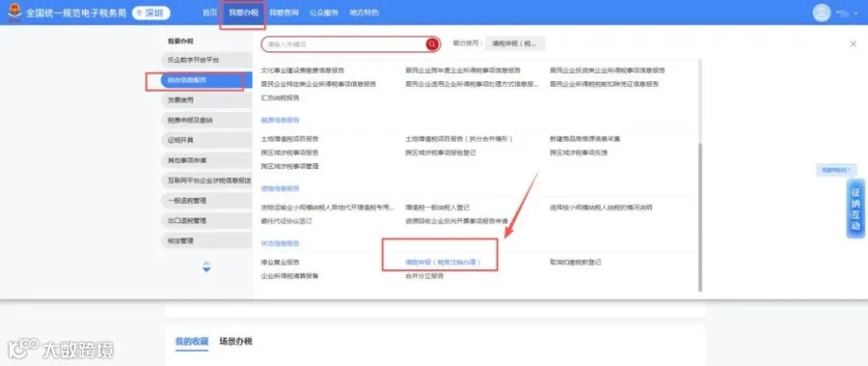Click the 状态信息报告 section heading

[280, 243]
